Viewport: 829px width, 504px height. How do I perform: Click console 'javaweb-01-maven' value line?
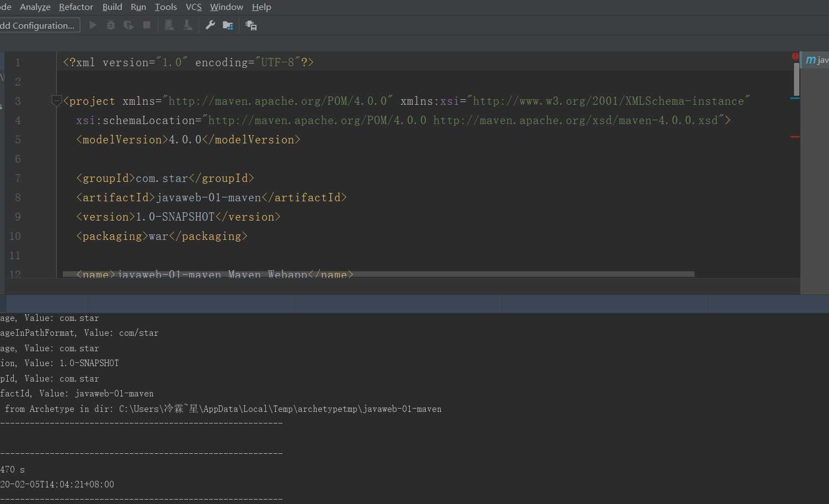77,394
